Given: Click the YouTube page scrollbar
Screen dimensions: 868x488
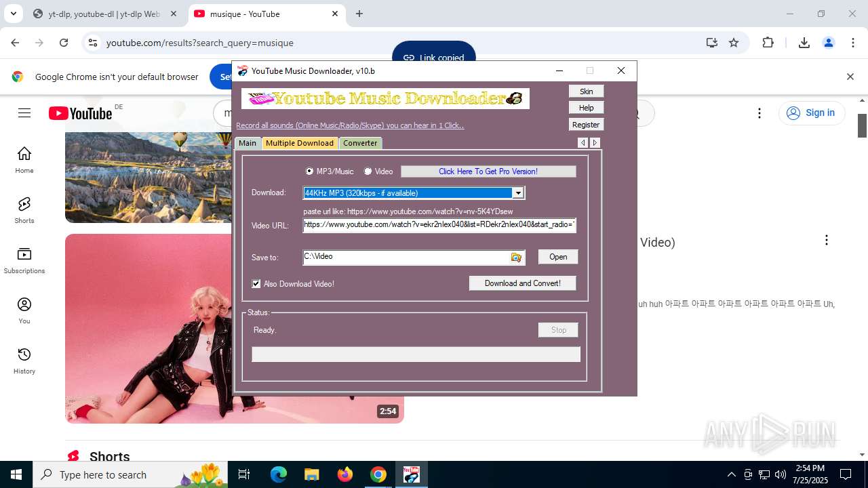Looking at the screenshot, I should (863, 125).
